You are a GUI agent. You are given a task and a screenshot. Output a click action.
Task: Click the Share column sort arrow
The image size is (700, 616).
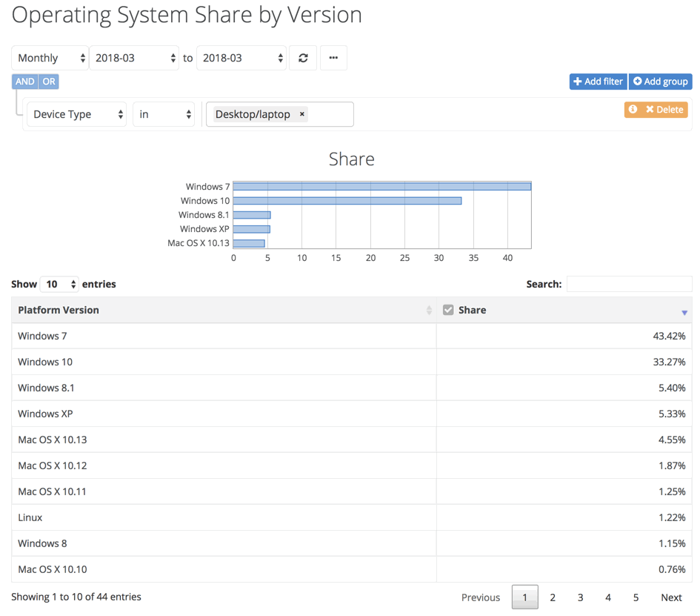[684, 312]
